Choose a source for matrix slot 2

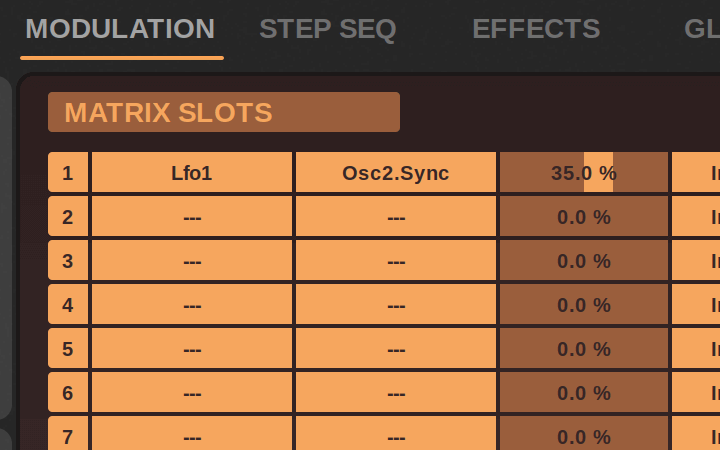[192, 217]
